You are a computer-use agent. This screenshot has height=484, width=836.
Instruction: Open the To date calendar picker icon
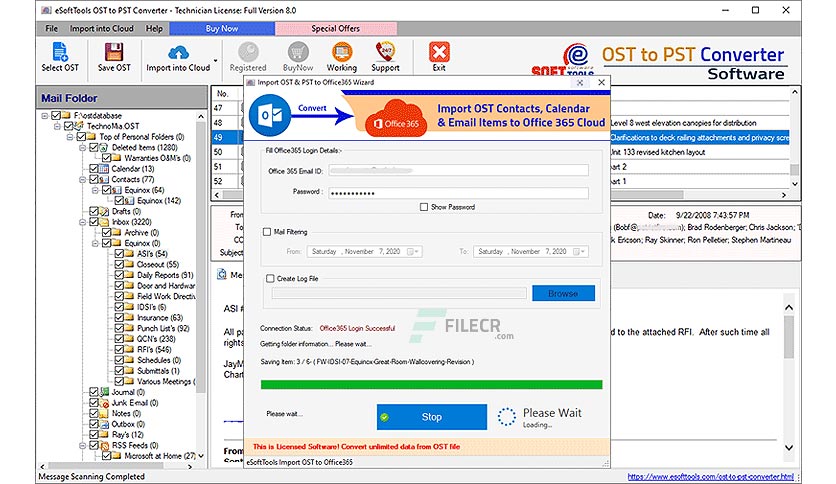coord(580,251)
